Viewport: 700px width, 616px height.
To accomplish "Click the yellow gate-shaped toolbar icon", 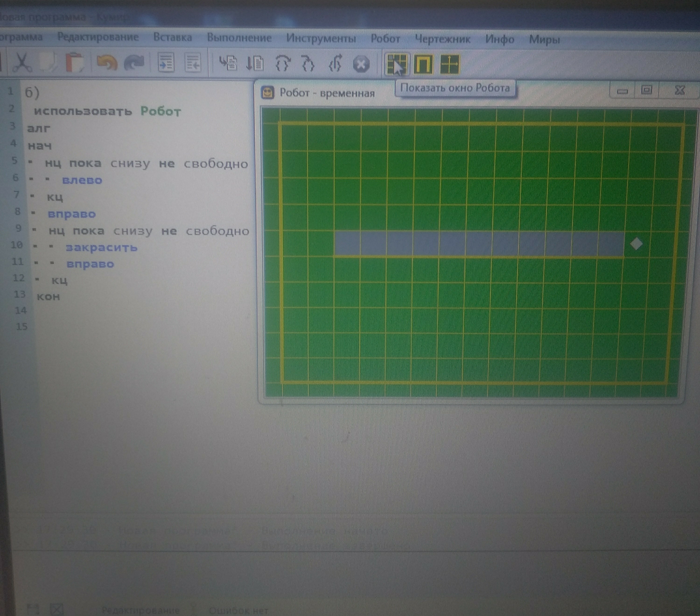I will (423, 64).
